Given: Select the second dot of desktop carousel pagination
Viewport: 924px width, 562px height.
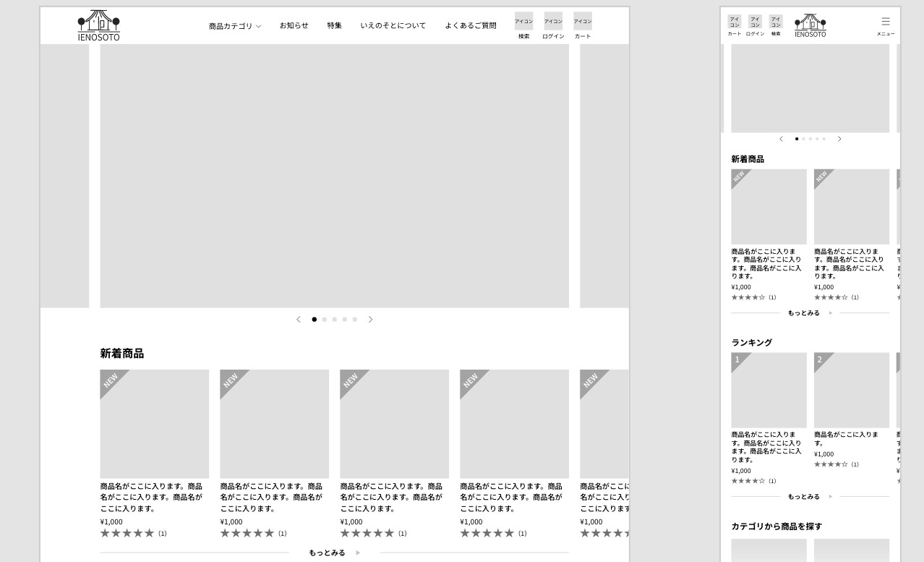Looking at the screenshot, I should 324,319.
